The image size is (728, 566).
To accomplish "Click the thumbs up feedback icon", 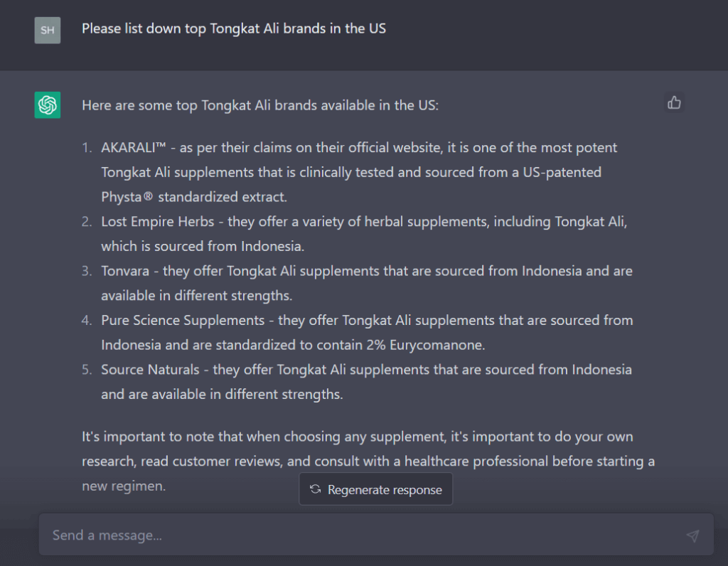I will (x=674, y=103).
